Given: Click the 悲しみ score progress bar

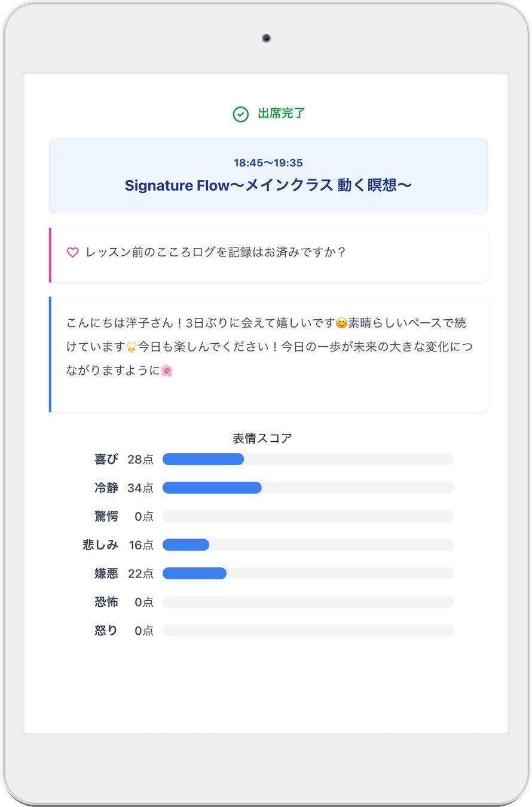Looking at the screenshot, I should (308, 545).
